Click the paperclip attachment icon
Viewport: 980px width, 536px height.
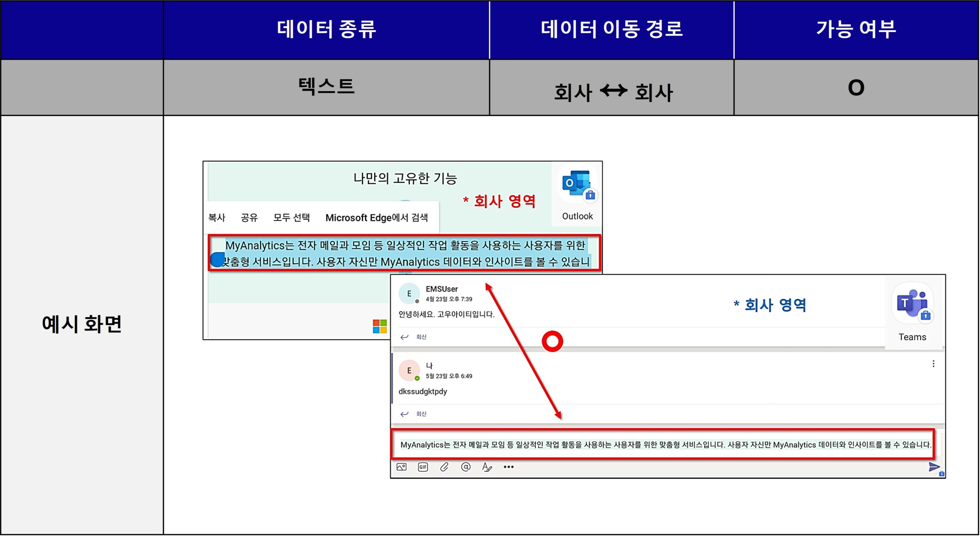click(x=444, y=467)
